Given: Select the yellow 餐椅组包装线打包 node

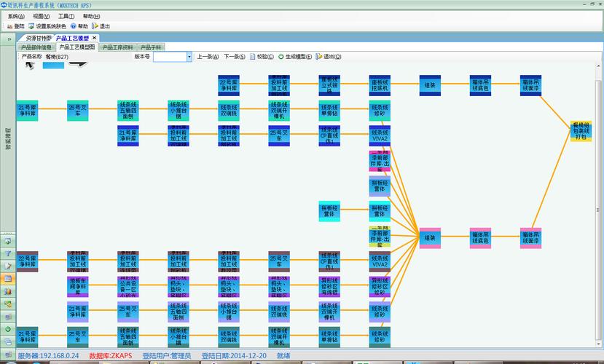Looking at the screenshot, I should tap(581, 131).
